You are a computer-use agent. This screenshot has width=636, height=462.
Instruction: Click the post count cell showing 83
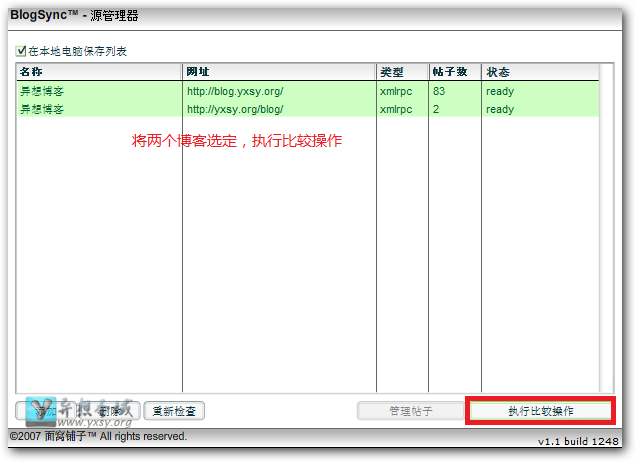439,91
